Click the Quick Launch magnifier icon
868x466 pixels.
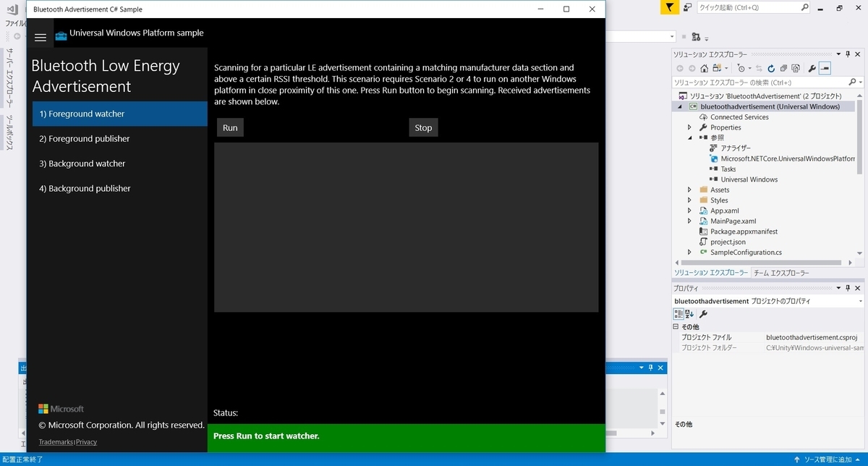(804, 7)
